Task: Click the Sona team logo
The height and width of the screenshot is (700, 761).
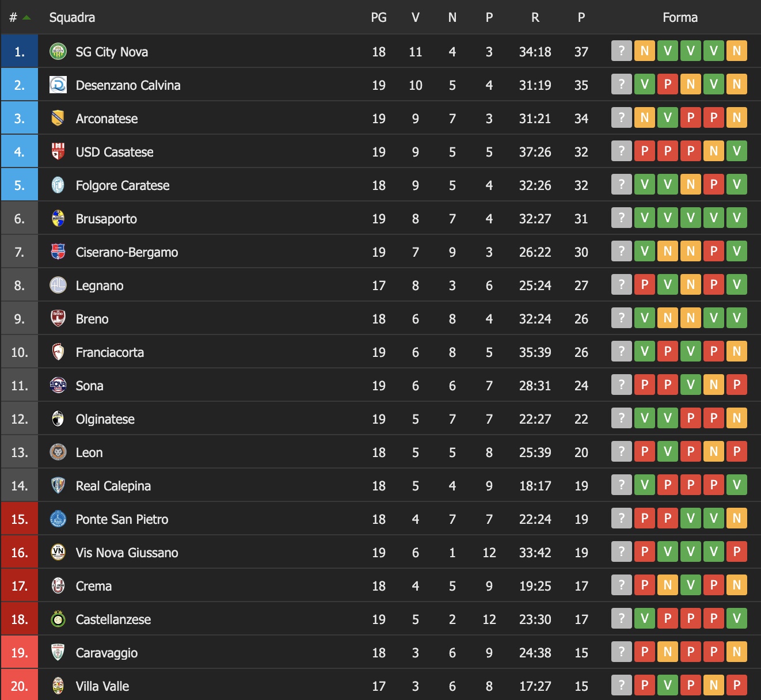Action: tap(58, 386)
